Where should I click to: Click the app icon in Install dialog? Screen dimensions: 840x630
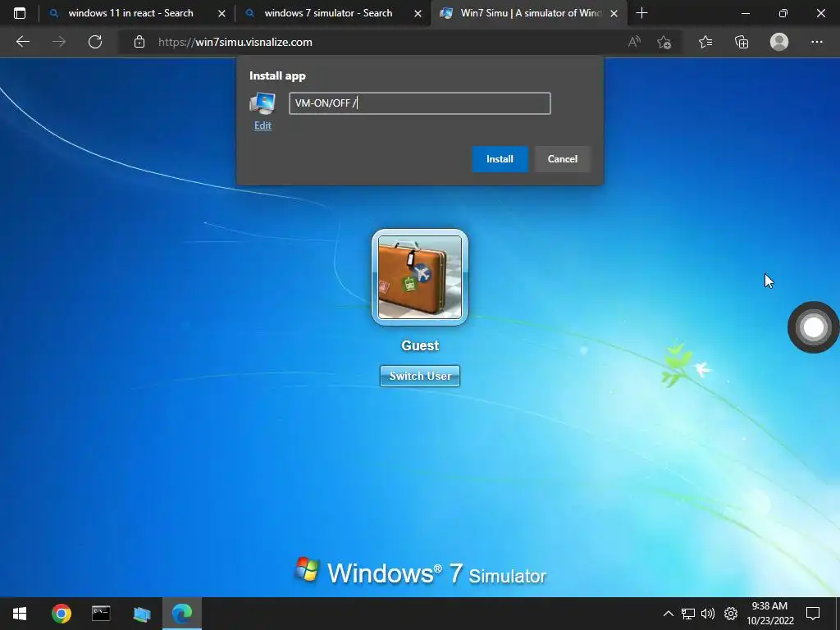[262, 103]
